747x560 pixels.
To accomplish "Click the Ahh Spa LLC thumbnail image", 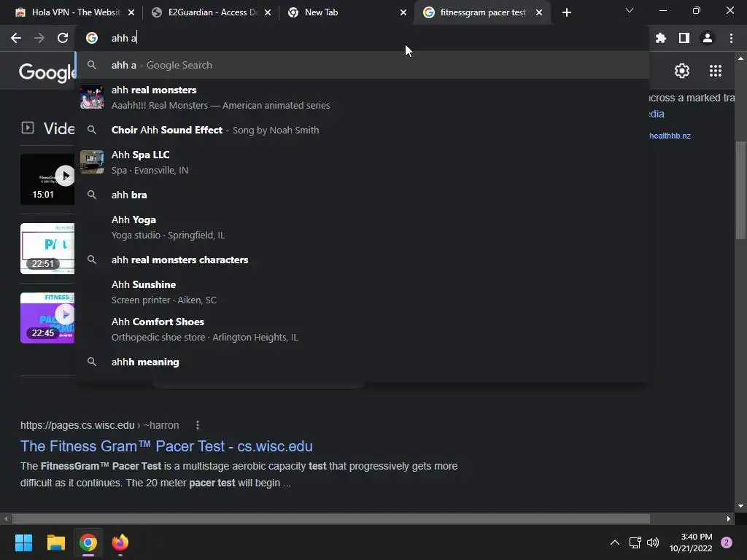I will [91, 162].
